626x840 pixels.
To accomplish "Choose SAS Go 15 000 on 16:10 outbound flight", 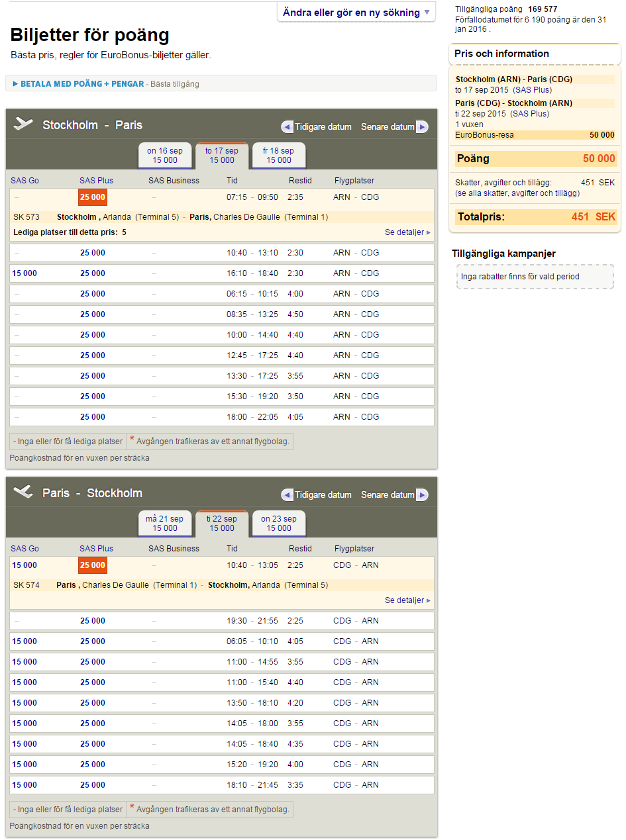I will coord(25,273).
